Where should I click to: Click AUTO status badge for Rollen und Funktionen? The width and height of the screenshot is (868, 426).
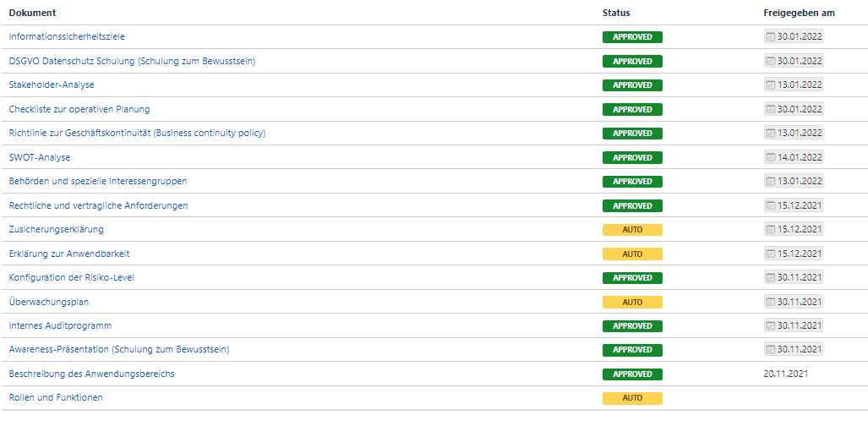click(632, 398)
